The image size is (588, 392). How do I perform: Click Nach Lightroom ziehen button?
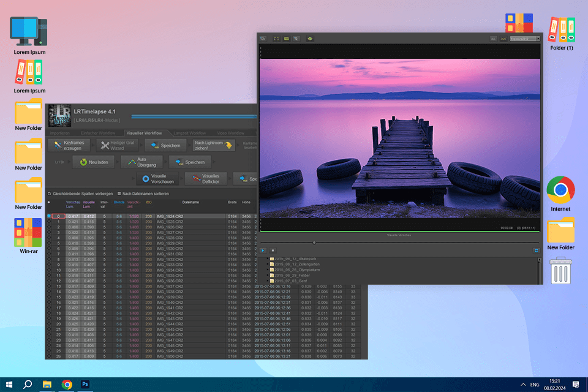click(214, 146)
